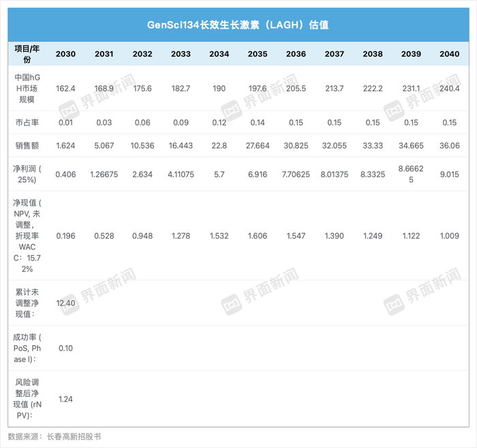This screenshot has width=477, height=448.
Task: Click the 2030 column header
Action: coord(65,54)
